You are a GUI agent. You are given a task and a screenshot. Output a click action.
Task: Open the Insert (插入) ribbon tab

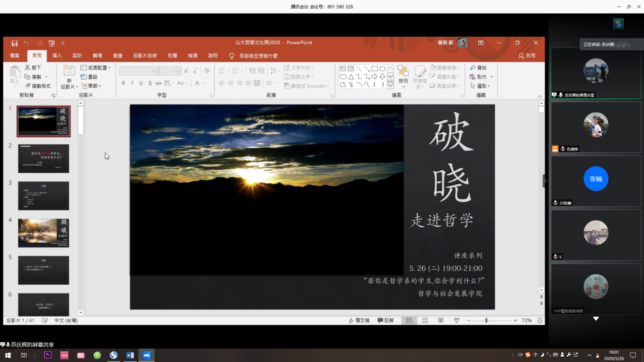click(57, 56)
